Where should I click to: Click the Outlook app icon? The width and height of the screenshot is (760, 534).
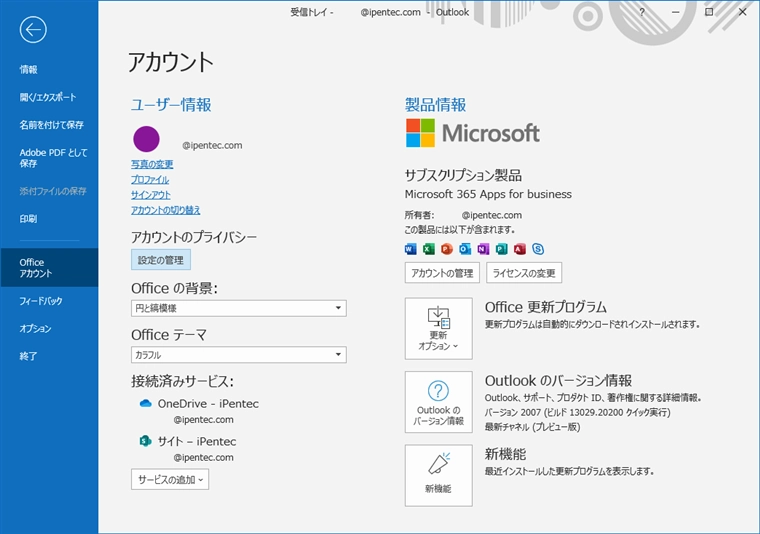coord(465,249)
